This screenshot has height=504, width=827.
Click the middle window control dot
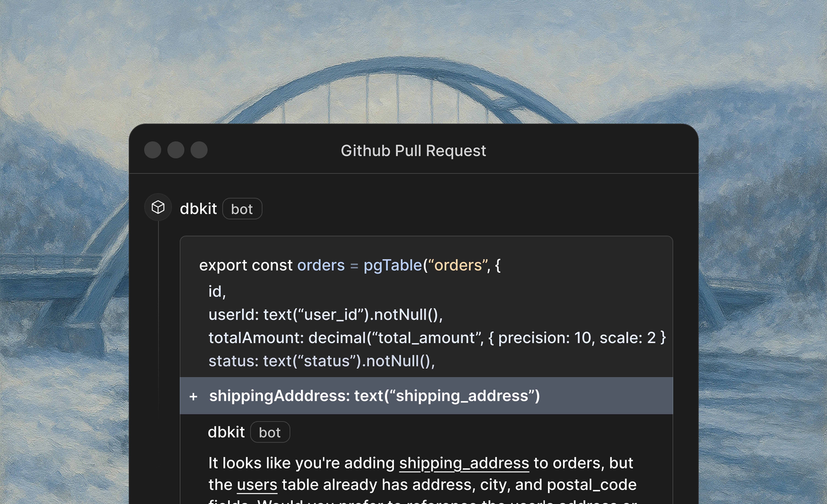point(176,150)
